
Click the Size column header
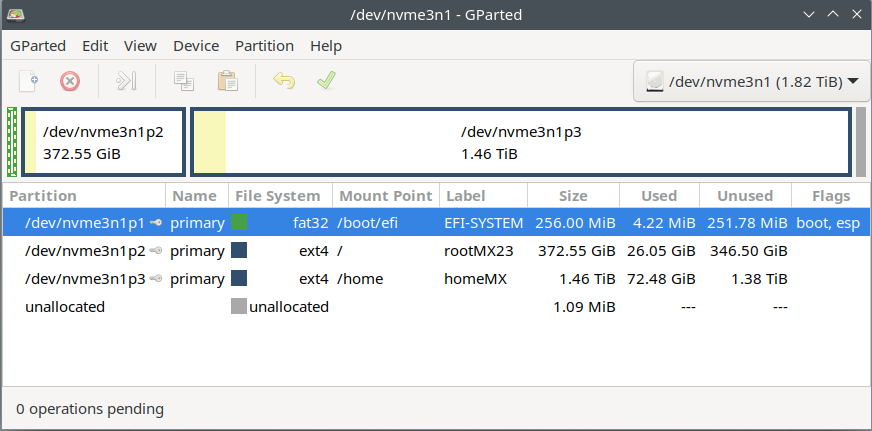point(573,196)
